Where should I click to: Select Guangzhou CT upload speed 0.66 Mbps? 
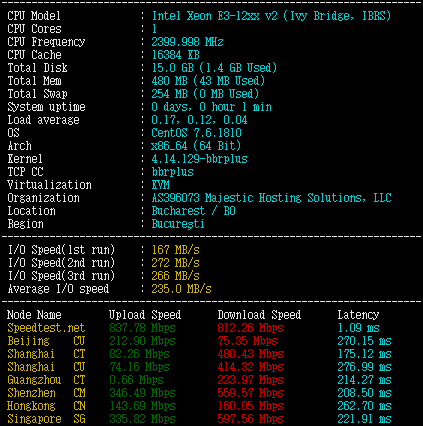click(136, 380)
